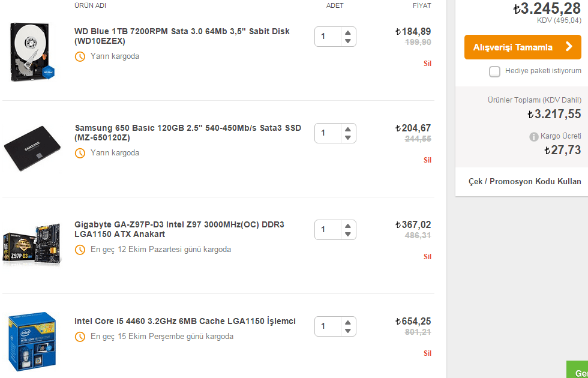This screenshot has width=588, height=378.
Task: Click the Samsung SSD quantity input field
Action: [327, 133]
